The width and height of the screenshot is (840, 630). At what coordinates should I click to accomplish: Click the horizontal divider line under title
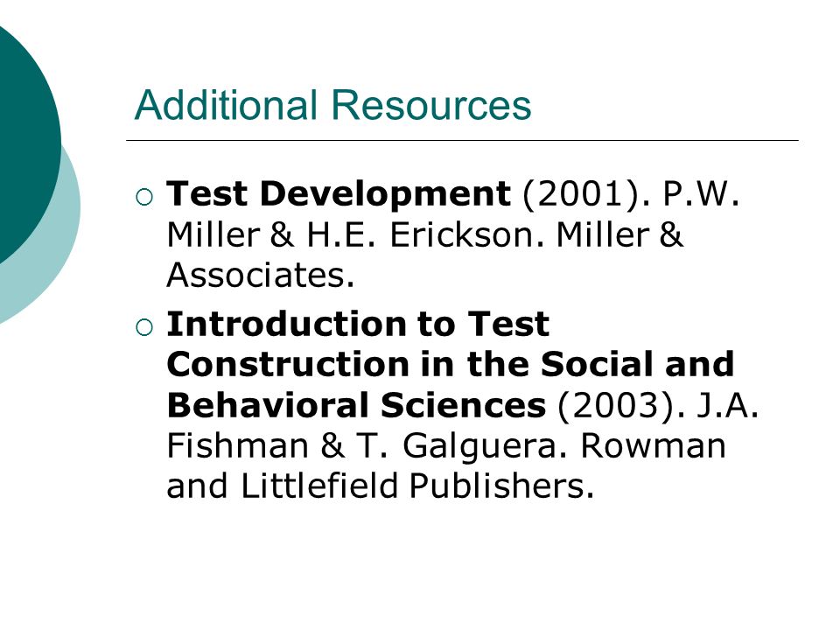click(x=462, y=140)
